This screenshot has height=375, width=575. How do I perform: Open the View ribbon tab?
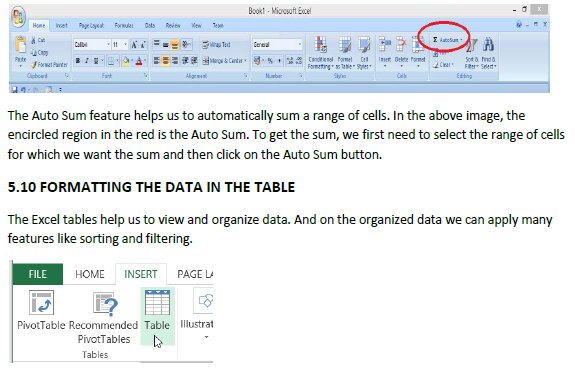tap(196, 25)
